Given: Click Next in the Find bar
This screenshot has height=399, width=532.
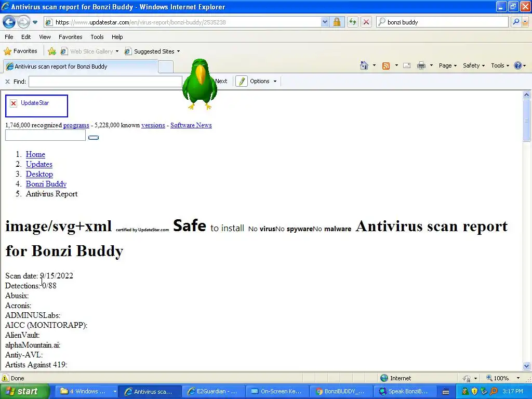Looking at the screenshot, I should coord(221,81).
